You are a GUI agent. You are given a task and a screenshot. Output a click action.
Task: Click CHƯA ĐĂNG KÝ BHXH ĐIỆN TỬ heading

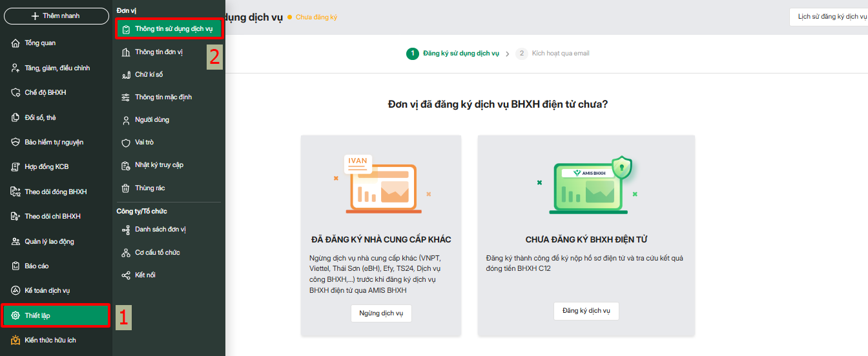pos(586,240)
